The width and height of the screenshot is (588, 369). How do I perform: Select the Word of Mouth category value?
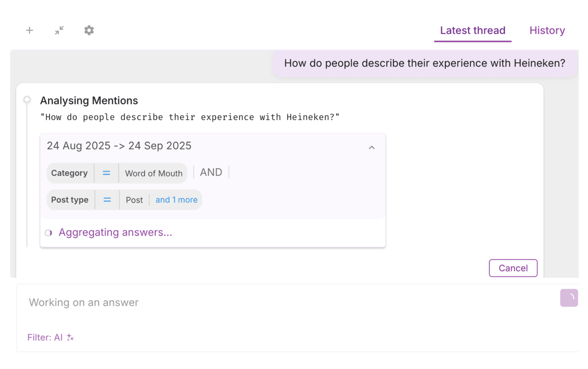pos(153,173)
